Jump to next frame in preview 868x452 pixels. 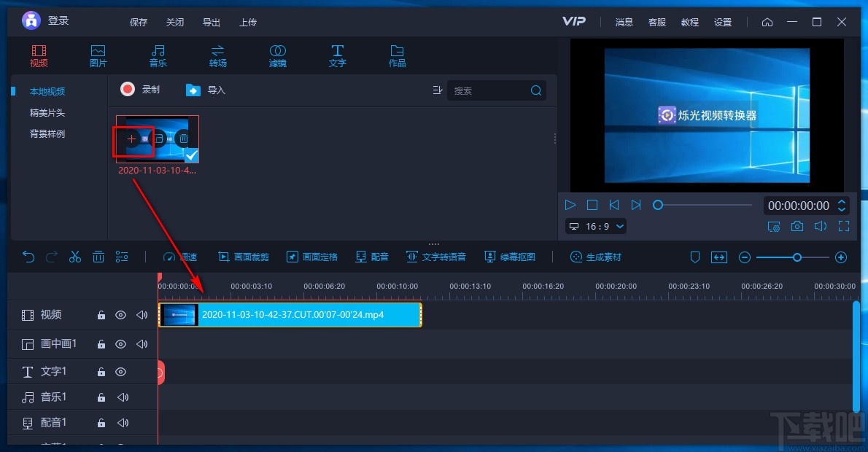click(636, 205)
